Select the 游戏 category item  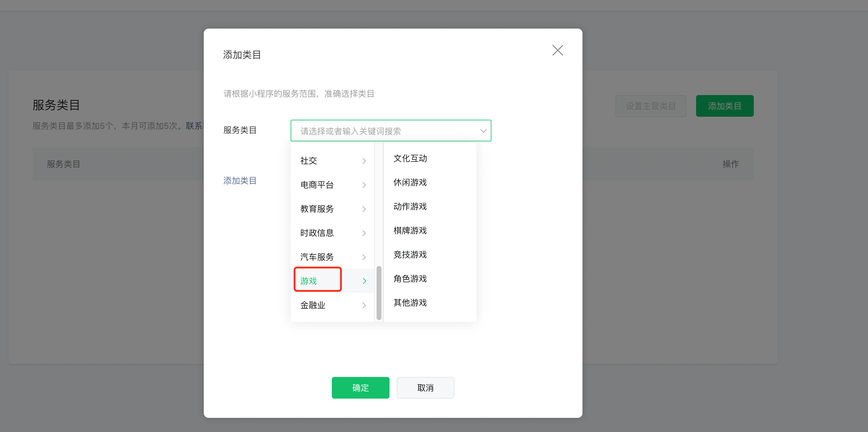[x=309, y=281]
